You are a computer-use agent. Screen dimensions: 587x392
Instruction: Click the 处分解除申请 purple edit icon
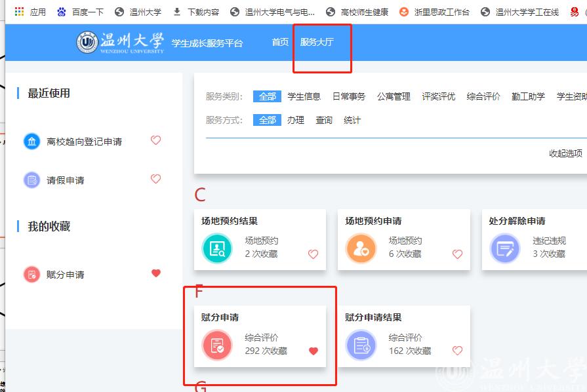pos(504,248)
